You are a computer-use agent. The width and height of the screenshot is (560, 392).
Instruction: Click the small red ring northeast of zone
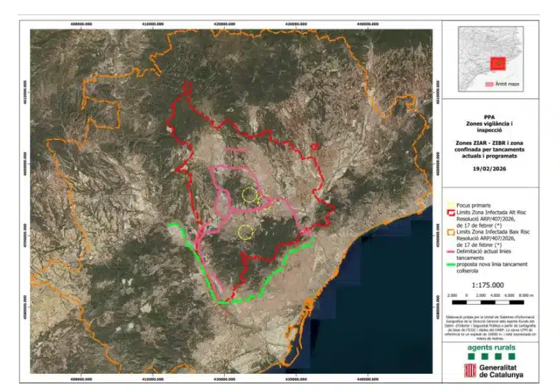(314, 146)
